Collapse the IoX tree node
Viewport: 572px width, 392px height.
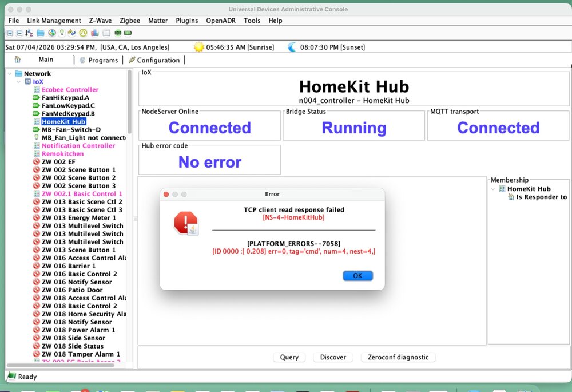[19, 82]
